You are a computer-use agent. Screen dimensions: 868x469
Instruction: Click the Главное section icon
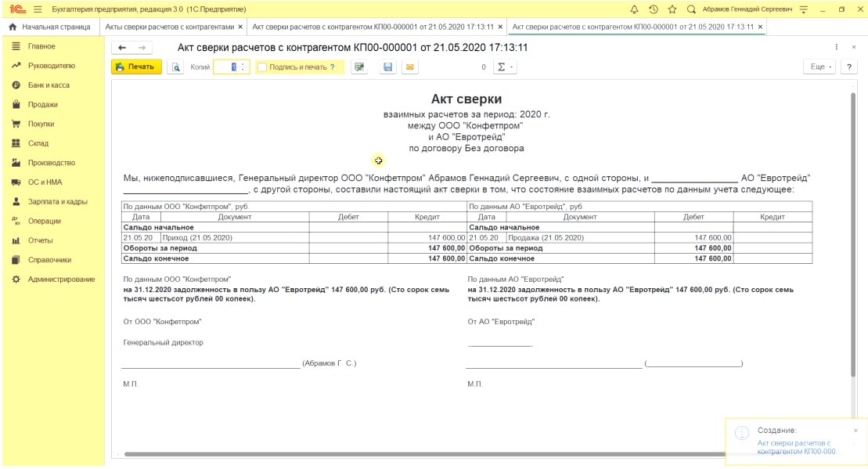tap(16, 46)
